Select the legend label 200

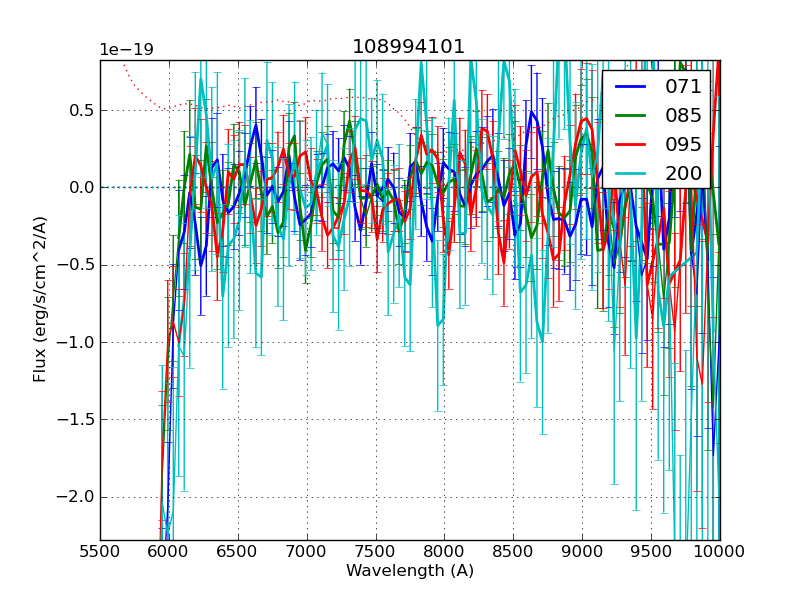pos(683,174)
